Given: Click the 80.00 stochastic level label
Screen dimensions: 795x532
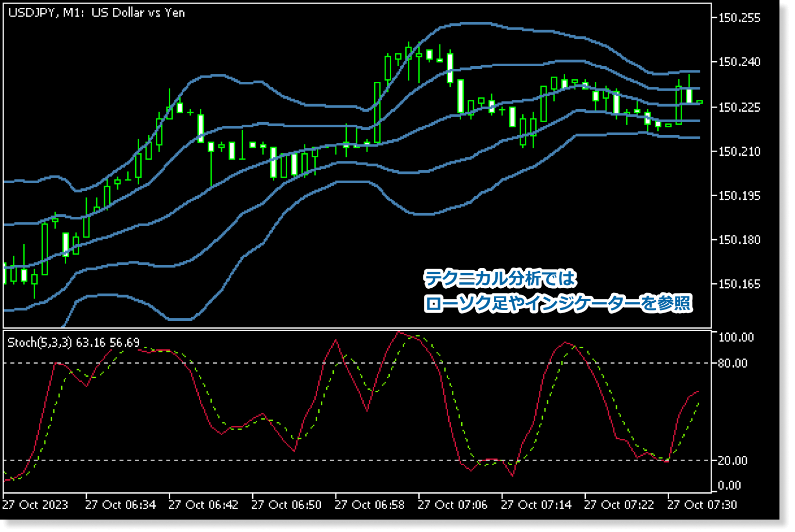Looking at the screenshot, I should click(x=733, y=363).
